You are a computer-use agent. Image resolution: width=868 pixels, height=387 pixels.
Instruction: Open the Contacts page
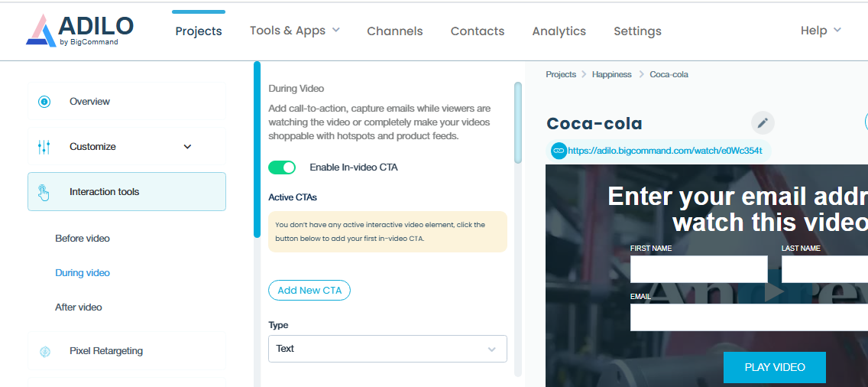click(x=478, y=31)
